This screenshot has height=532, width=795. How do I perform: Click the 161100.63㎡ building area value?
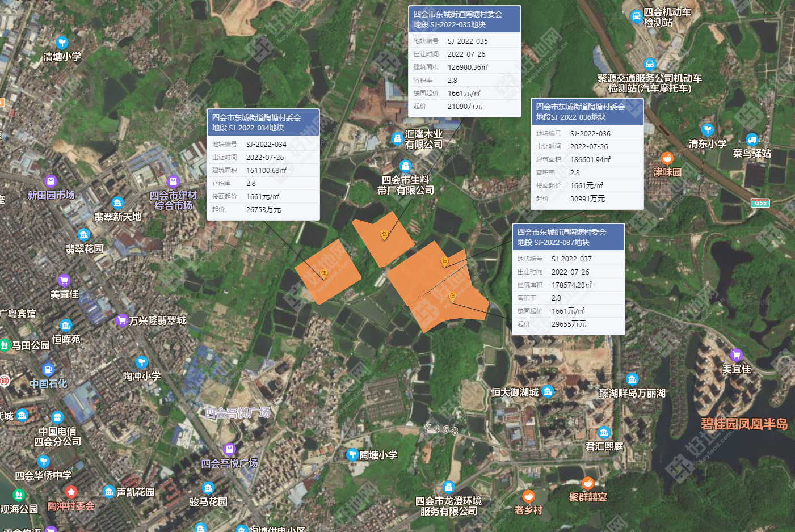(266, 170)
